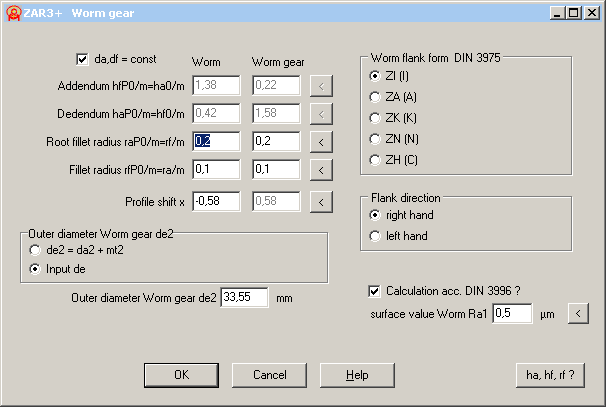Click the '<' button beside Fillet radius row

tap(320, 169)
